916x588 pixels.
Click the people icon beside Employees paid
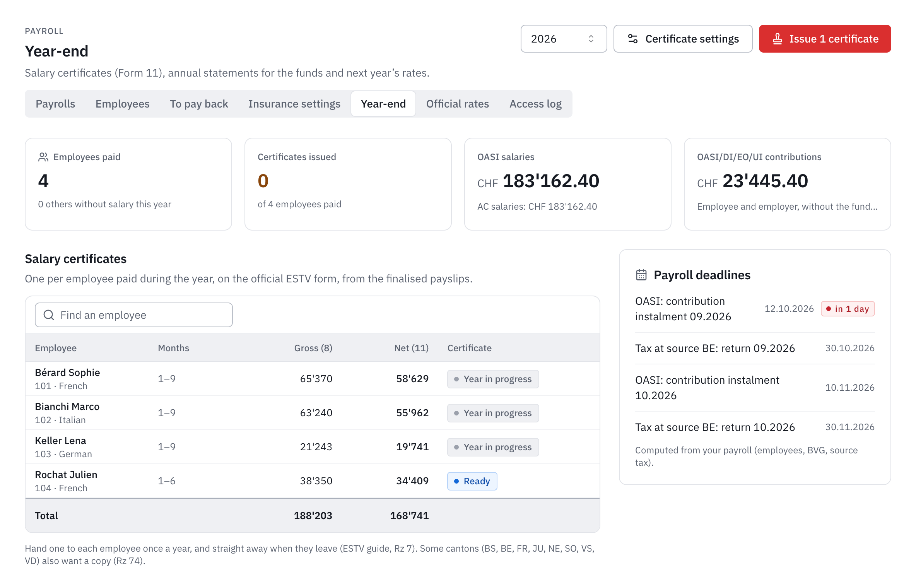click(43, 157)
